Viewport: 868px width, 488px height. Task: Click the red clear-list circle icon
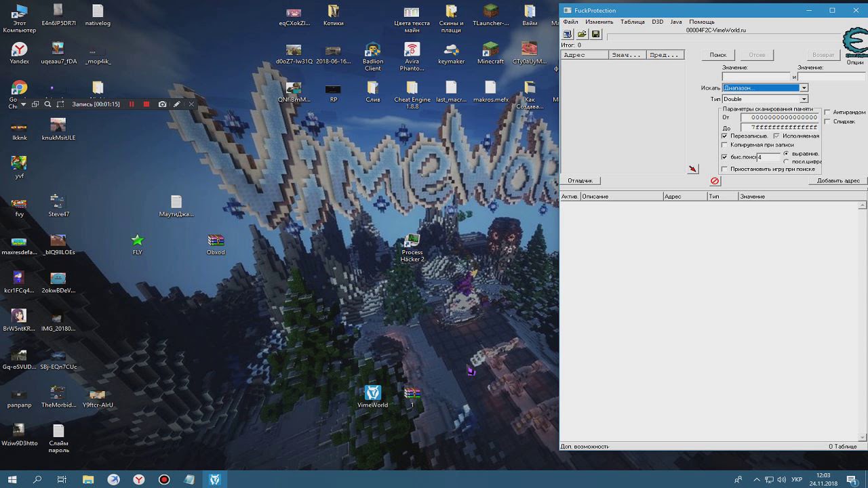point(715,181)
